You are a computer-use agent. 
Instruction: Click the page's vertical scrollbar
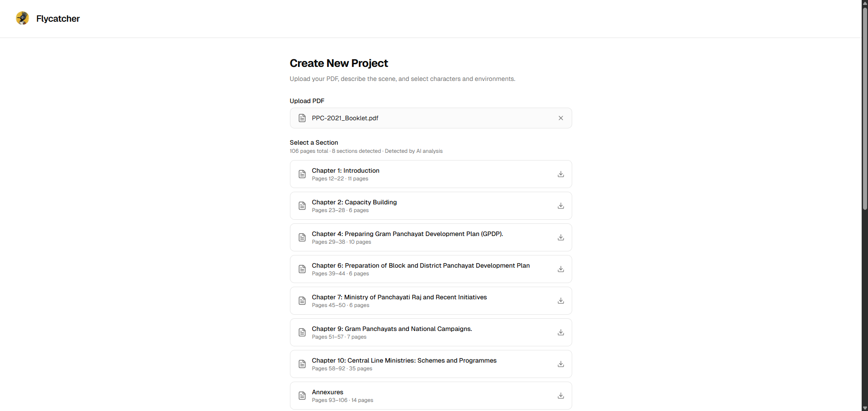coord(864,109)
